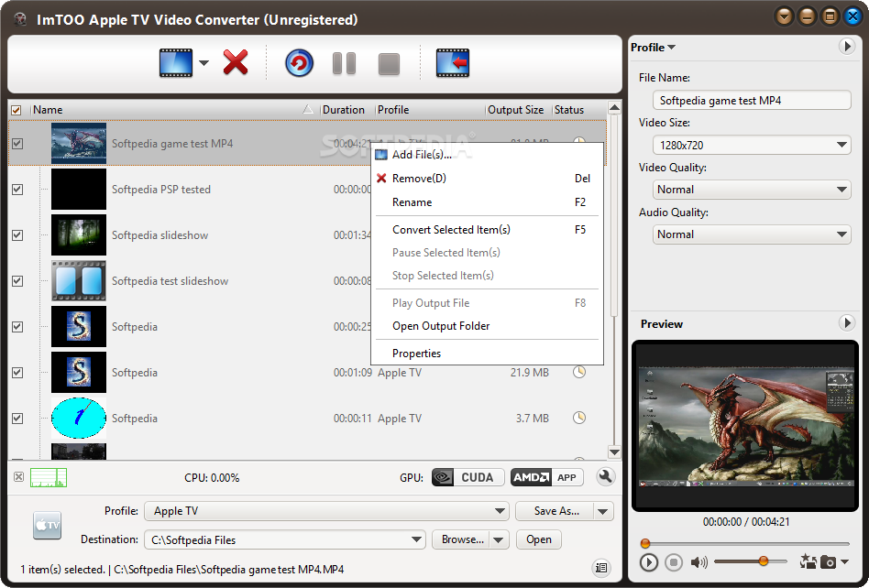
Task: Click file list scrollbar up arrow
Action: [x=614, y=107]
